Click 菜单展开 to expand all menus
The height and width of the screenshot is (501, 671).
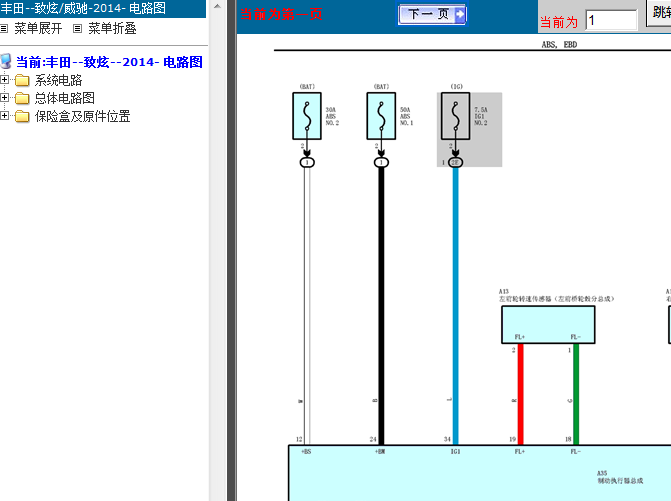click(x=38, y=29)
